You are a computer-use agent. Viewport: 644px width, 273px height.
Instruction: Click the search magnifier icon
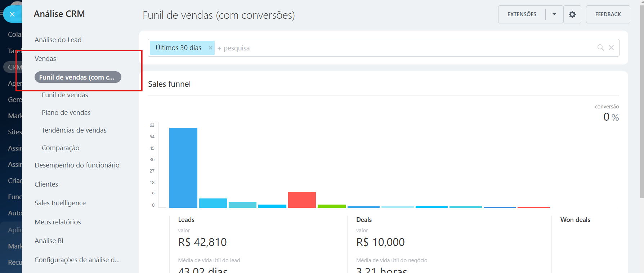coord(600,48)
